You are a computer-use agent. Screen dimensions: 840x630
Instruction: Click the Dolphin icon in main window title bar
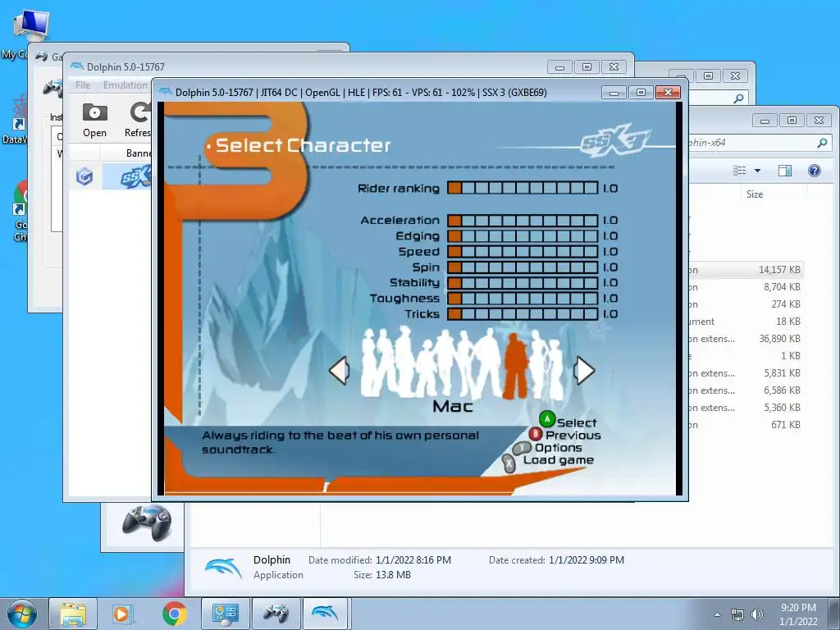(77, 67)
